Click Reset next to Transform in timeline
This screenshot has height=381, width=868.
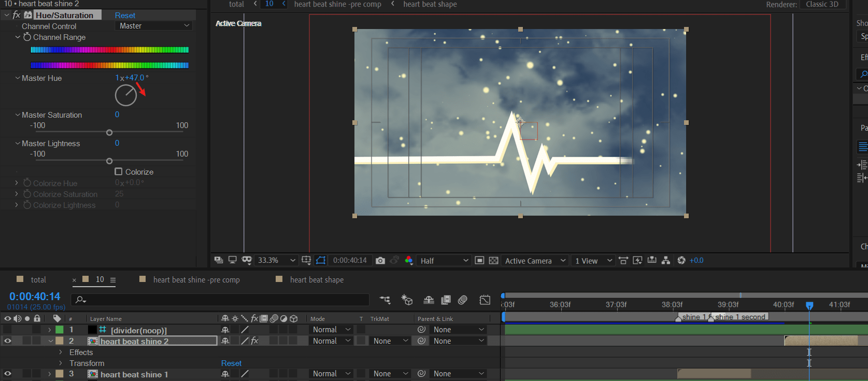(231, 363)
